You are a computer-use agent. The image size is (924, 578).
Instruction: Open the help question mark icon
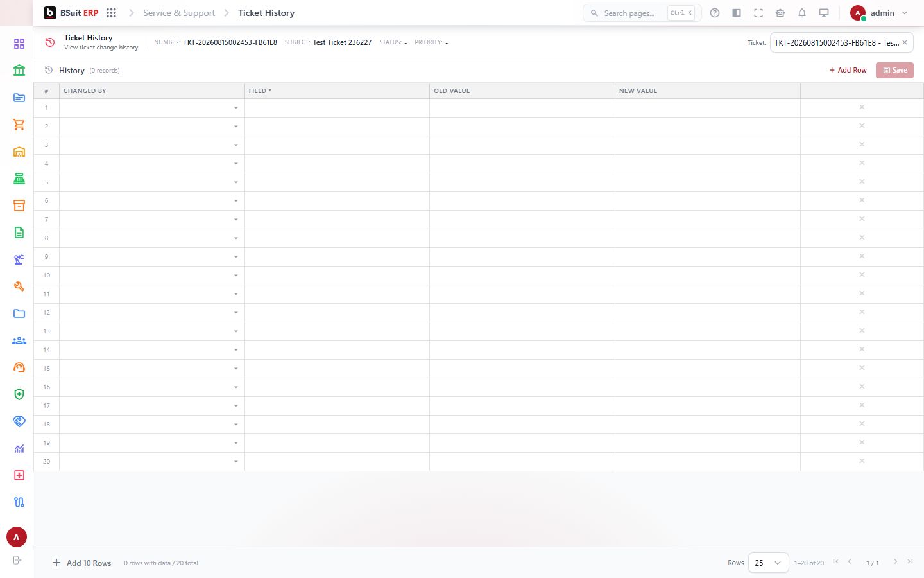pos(715,13)
